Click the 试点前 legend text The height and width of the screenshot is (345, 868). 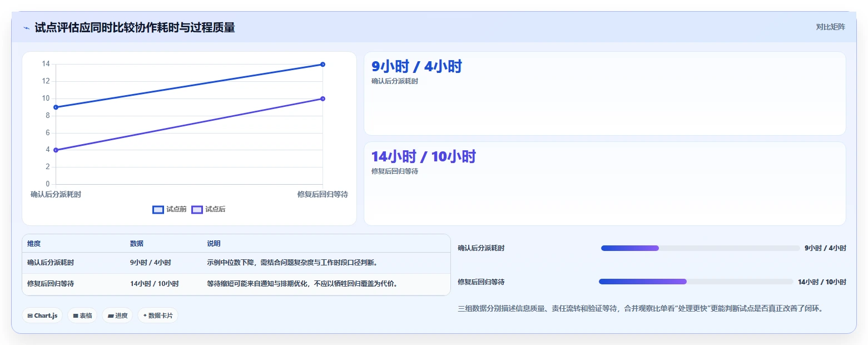pyautogui.click(x=176, y=209)
